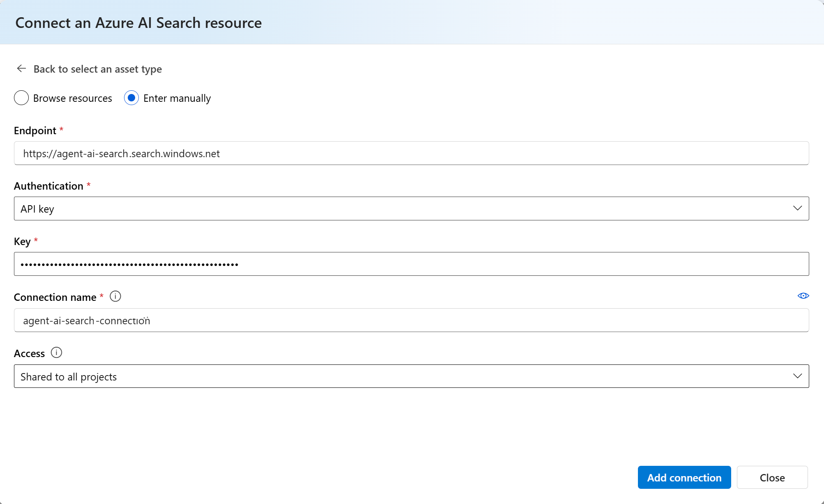Click the chevron on the API key selector
The width and height of the screenshot is (824, 504).
click(797, 208)
